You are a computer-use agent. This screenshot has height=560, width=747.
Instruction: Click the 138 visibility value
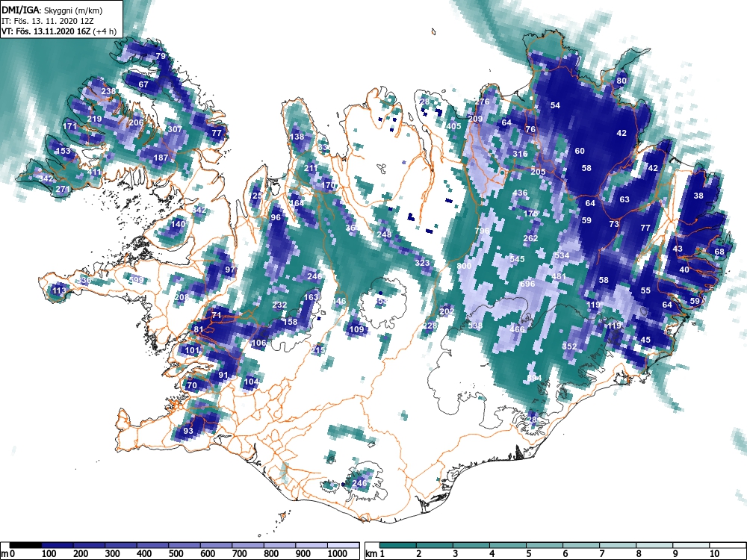click(297, 137)
